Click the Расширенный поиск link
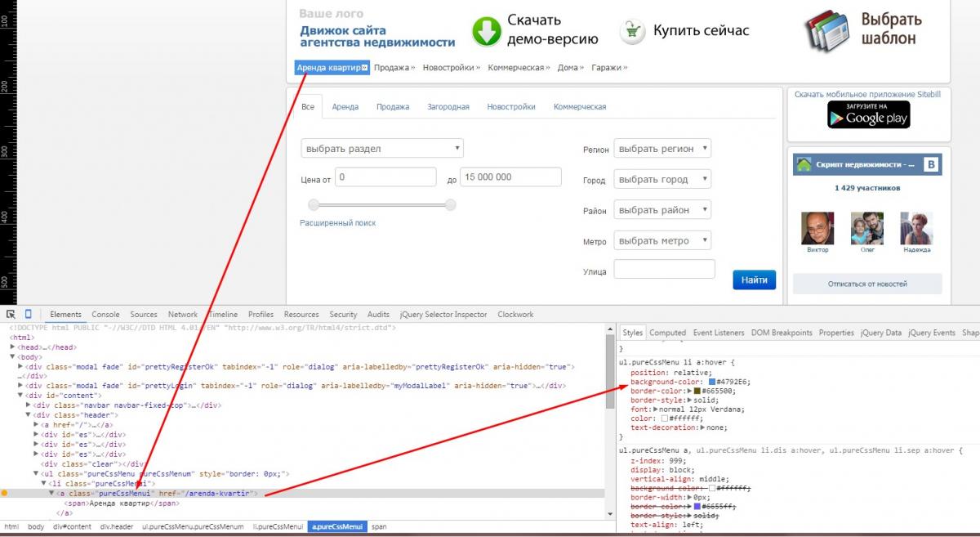This screenshot has width=980, height=537. [x=337, y=223]
